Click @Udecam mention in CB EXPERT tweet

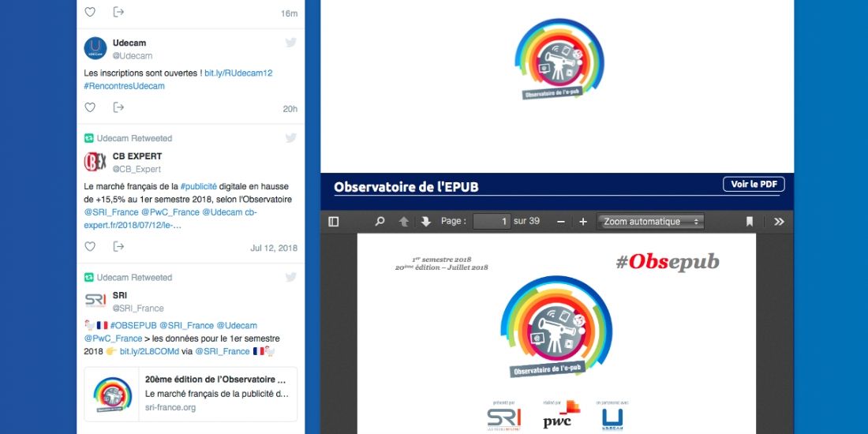pos(222,212)
